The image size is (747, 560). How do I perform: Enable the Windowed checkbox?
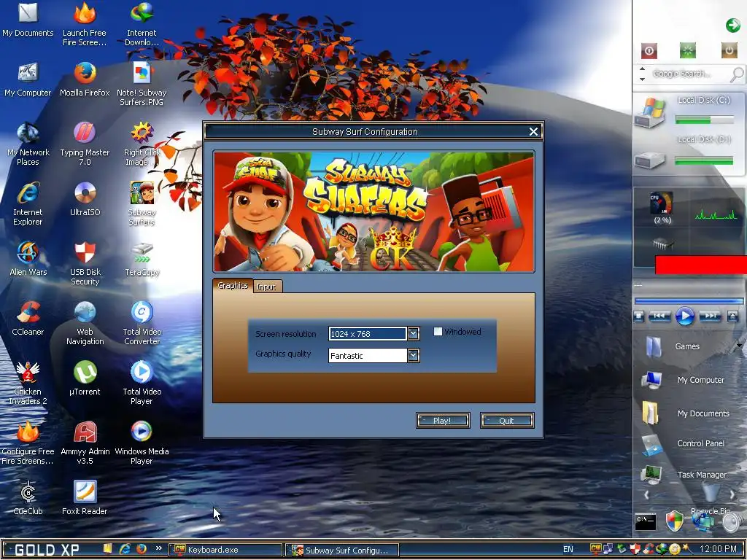pyautogui.click(x=438, y=332)
